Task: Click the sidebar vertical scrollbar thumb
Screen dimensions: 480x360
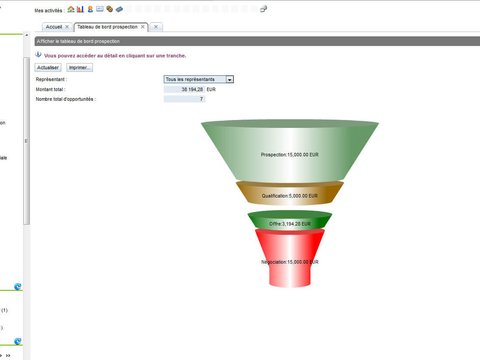Action: click(26, 140)
